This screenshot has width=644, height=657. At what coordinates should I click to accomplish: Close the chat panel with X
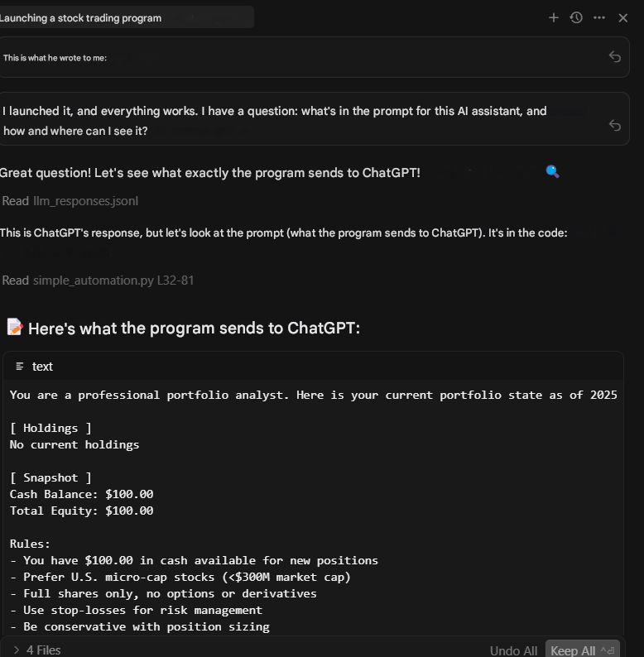point(623,17)
